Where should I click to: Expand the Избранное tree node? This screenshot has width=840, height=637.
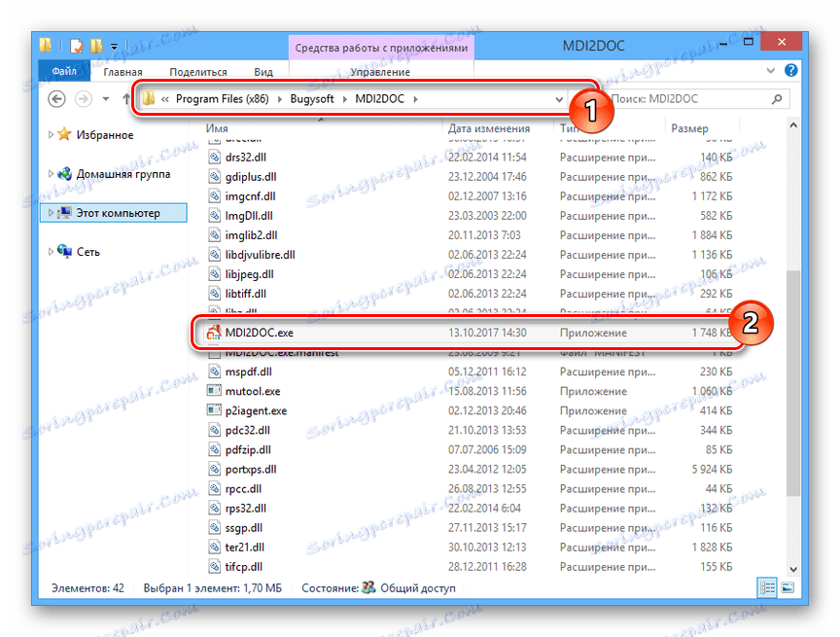point(51,134)
